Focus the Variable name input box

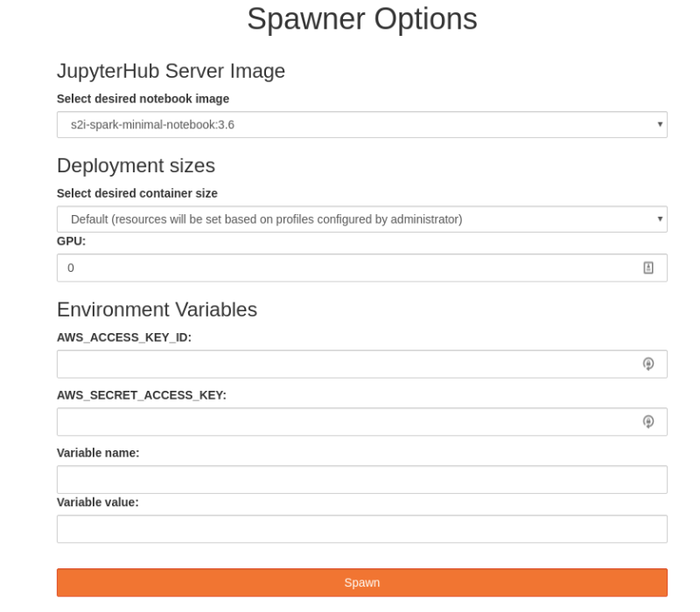tap(361, 479)
